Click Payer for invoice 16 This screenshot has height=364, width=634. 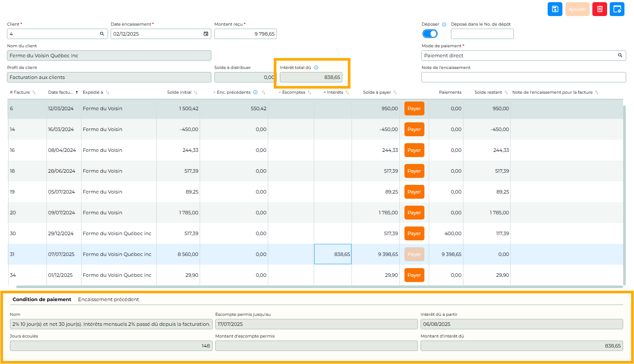coord(414,150)
